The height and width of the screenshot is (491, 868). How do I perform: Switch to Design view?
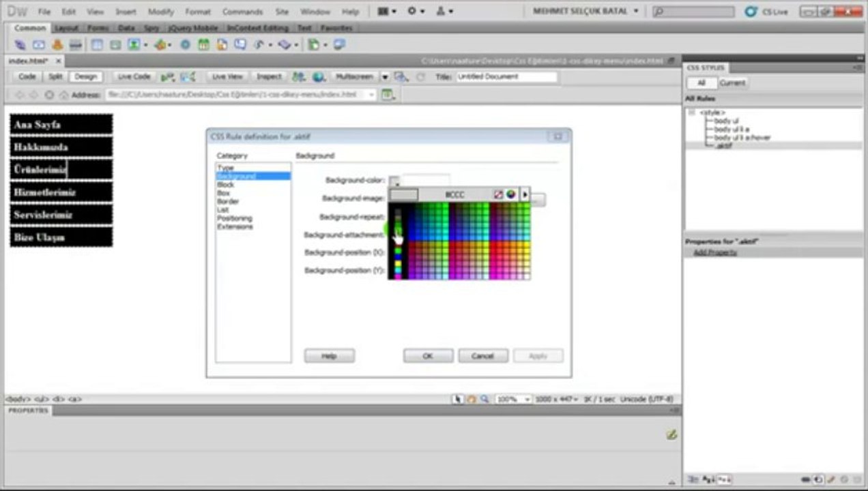pyautogui.click(x=86, y=77)
